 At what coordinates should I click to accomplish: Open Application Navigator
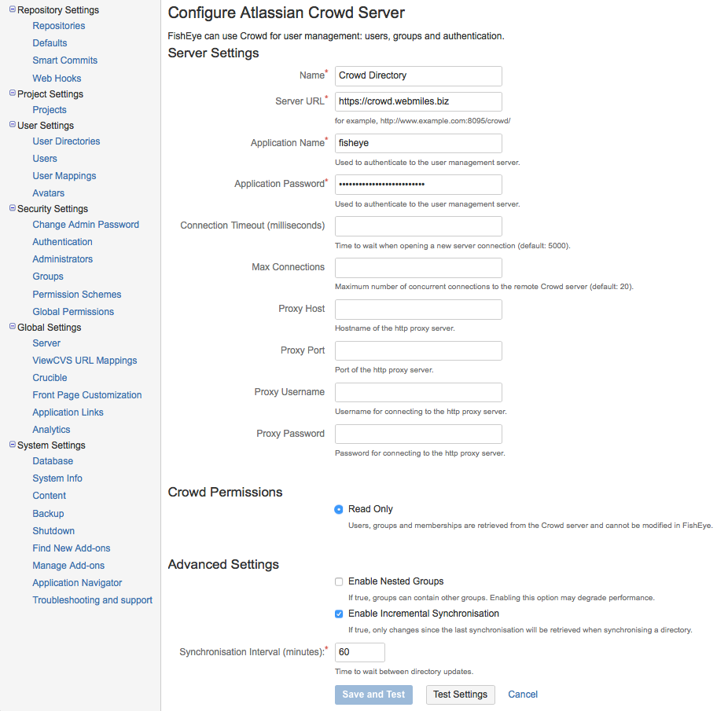(77, 583)
